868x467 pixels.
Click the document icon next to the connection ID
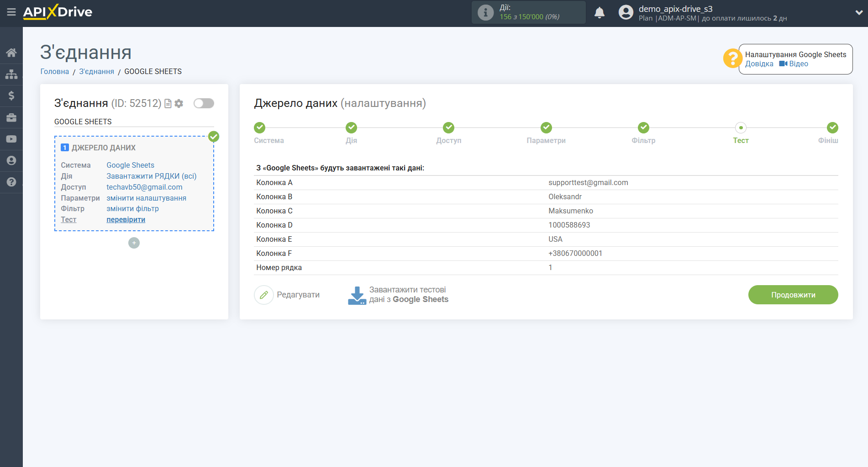click(168, 104)
